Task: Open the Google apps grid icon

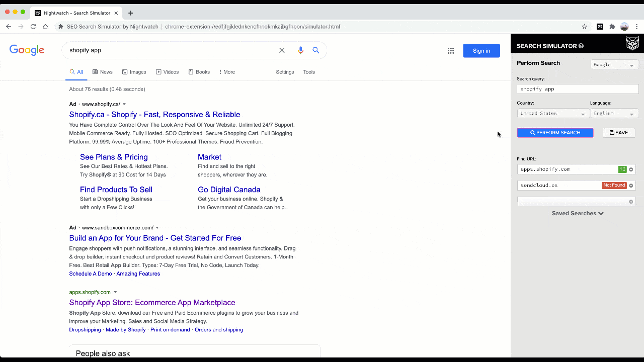Action: click(451, 50)
